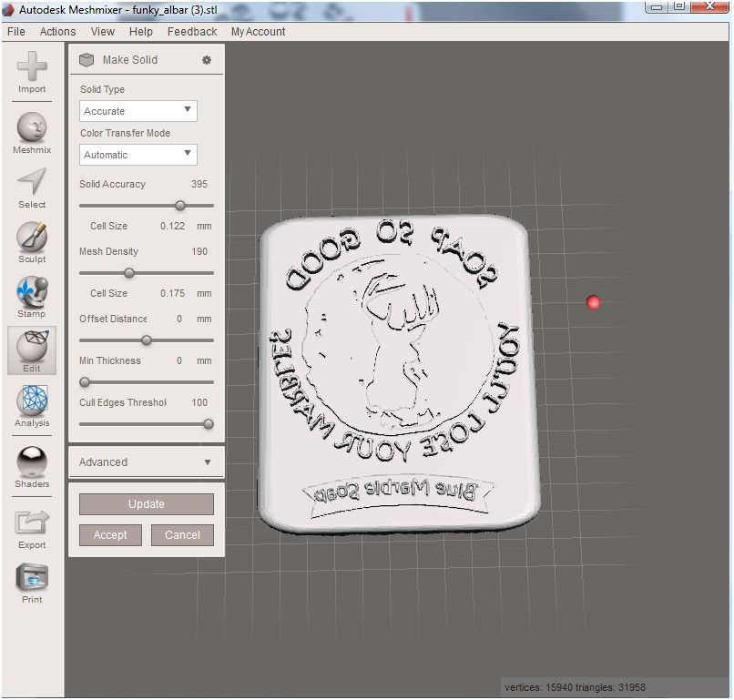The width and height of the screenshot is (734, 700).
Task: Open the My Account menu
Action: 258,31
